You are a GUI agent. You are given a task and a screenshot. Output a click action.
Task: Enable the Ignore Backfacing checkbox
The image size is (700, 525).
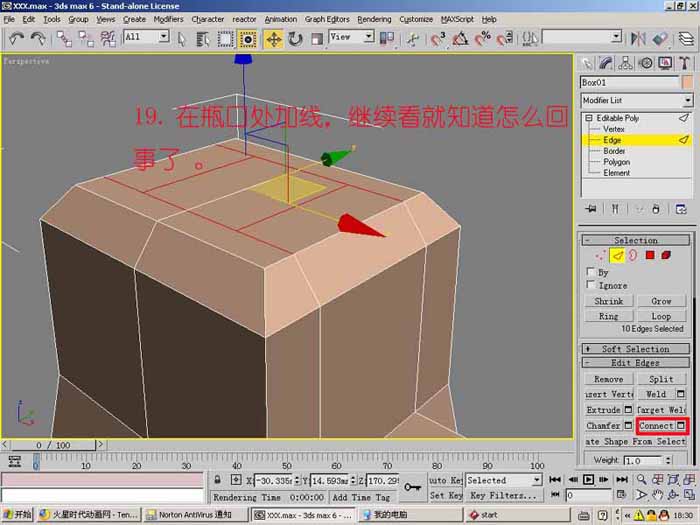(x=591, y=285)
